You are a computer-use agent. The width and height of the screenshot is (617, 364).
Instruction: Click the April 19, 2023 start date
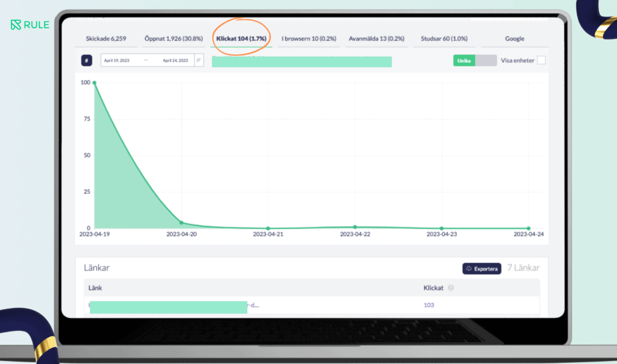coord(116,60)
